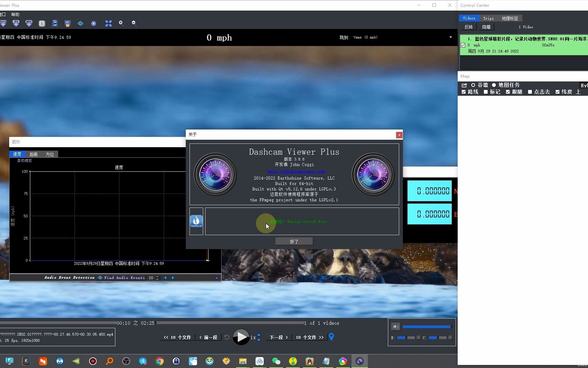Click the back 10 个文件 button
The image size is (588, 368).
pos(177,337)
